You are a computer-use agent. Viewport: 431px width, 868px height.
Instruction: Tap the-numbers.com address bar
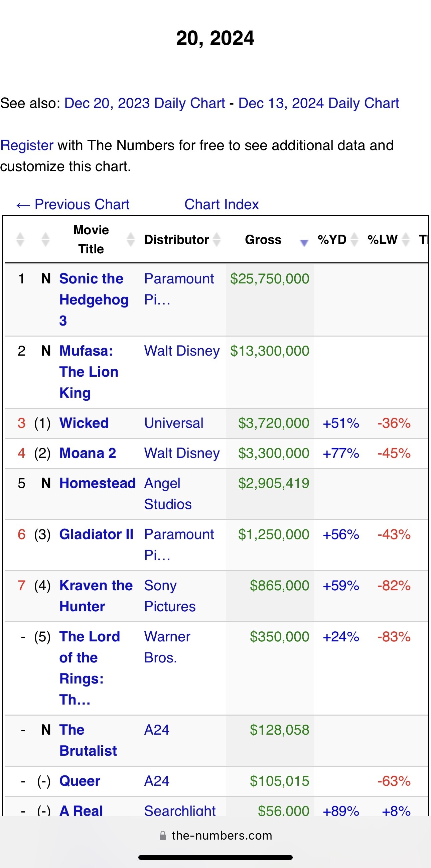[x=221, y=835]
